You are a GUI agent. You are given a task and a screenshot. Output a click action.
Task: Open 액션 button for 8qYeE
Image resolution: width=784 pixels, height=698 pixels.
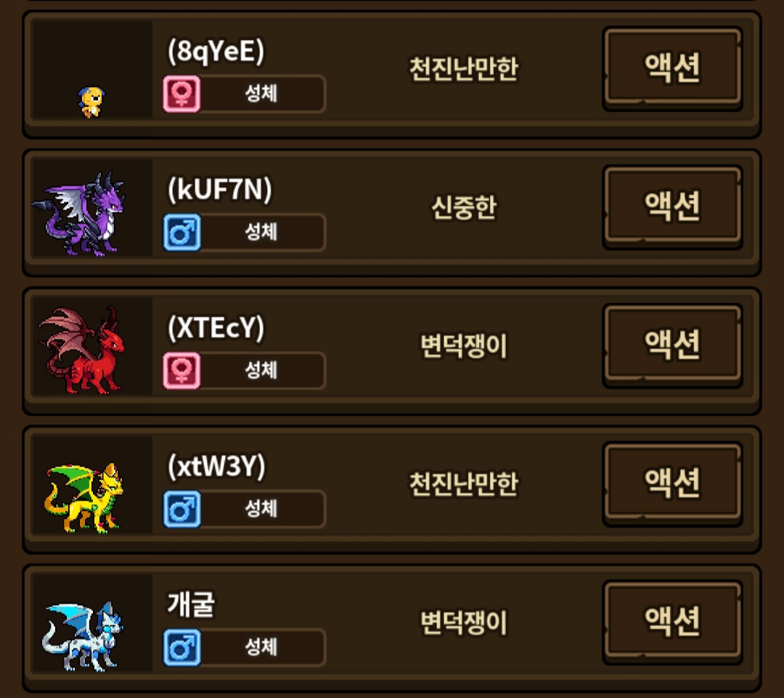(x=672, y=68)
